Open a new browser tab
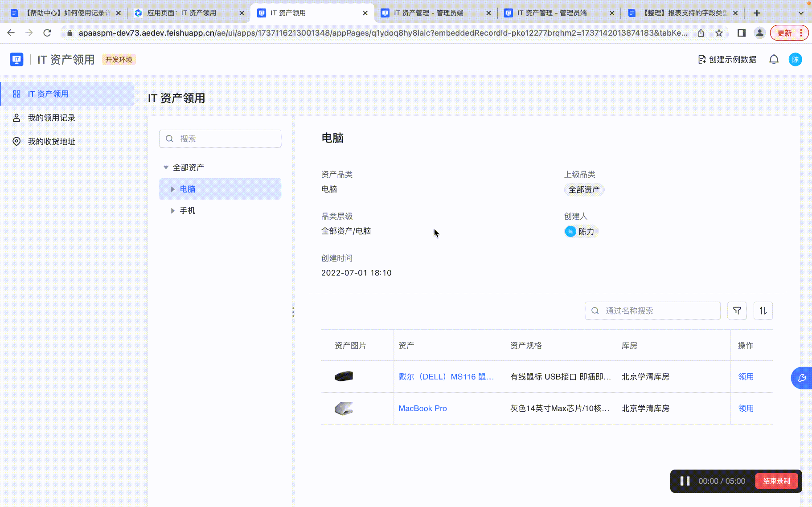 pos(757,13)
